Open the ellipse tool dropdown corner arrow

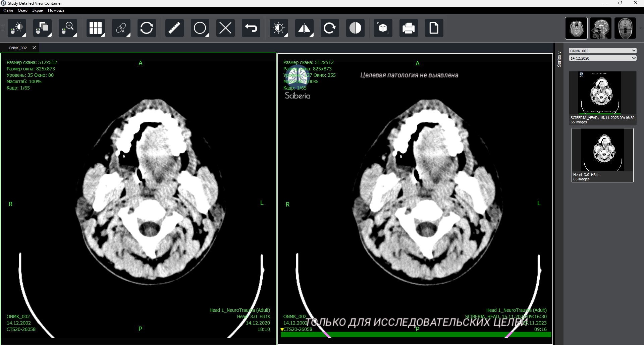207,35
